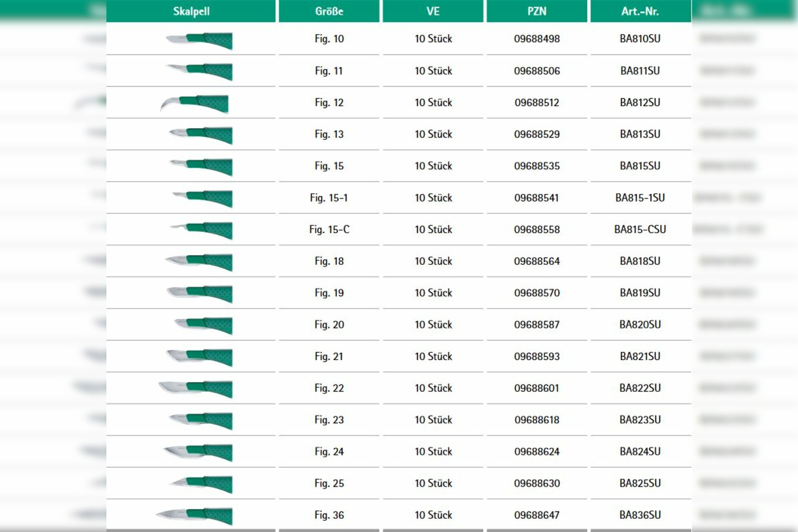Click PZN number 09688535
This screenshot has height=532, width=798.
537,166
